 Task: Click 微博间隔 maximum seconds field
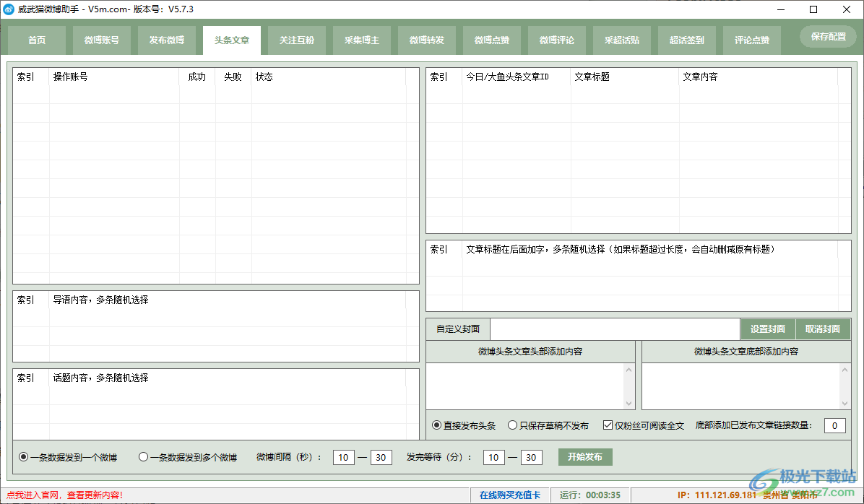tap(381, 457)
